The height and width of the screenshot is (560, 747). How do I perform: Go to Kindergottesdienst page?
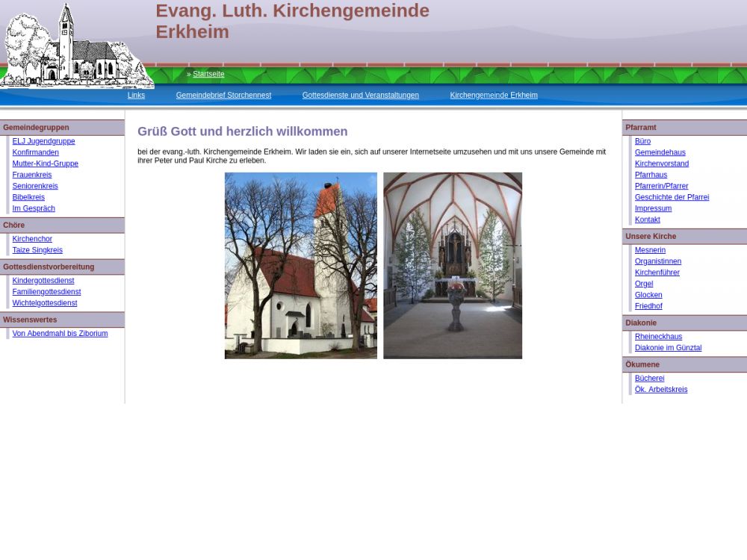(43, 281)
